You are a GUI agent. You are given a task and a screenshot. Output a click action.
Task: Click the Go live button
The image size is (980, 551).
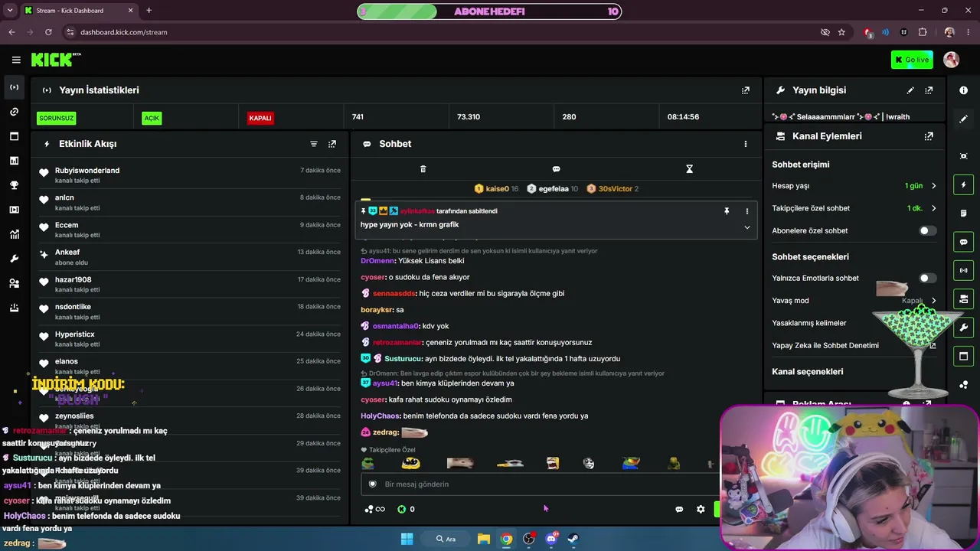coord(912,60)
